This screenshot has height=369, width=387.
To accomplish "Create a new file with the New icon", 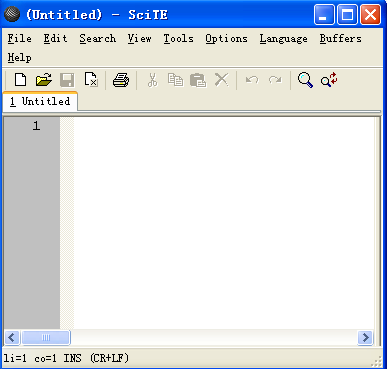I will (x=20, y=80).
